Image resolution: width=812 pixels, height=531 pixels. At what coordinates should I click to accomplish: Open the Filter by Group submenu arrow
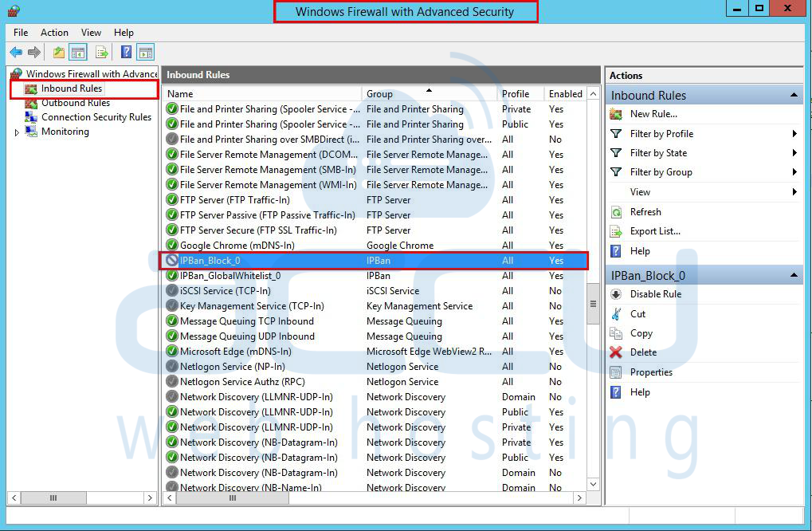click(x=794, y=172)
